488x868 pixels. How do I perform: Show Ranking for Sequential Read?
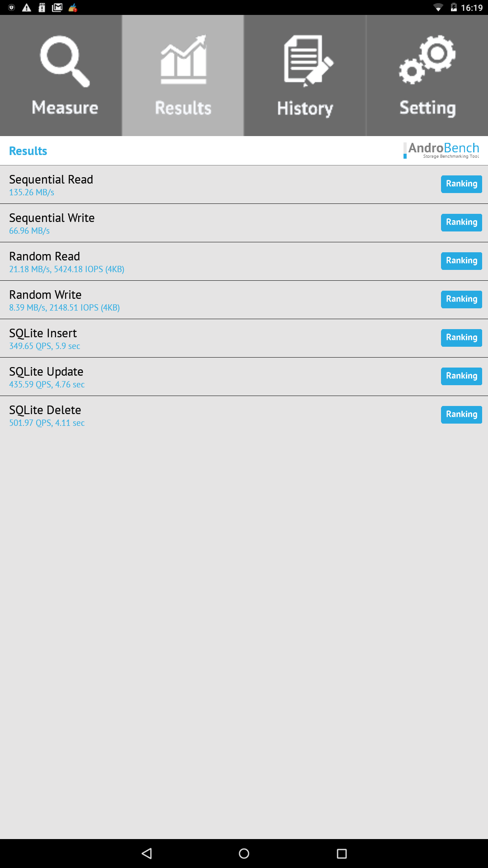click(x=461, y=184)
